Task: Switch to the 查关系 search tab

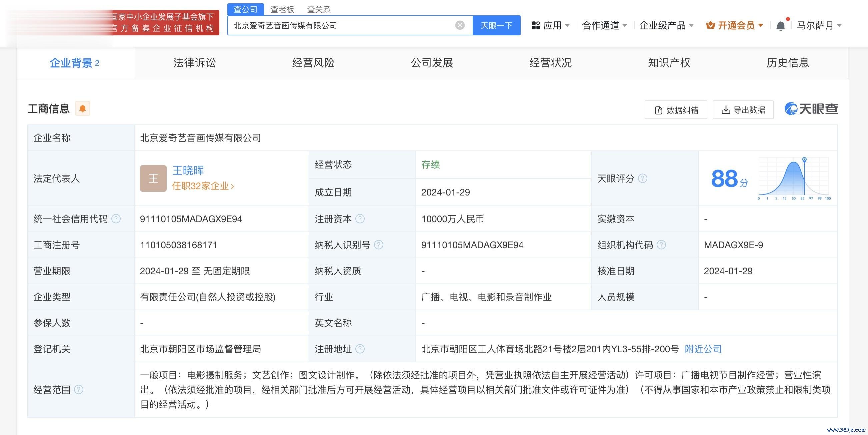Action: 319,9
